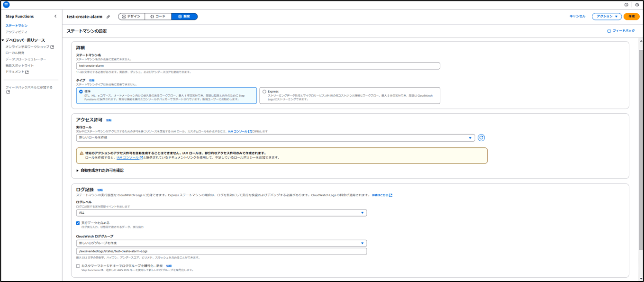The height and width of the screenshot is (282, 644).
Task: Expand 自動生成された許可を確認 section
Action: (100, 170)
